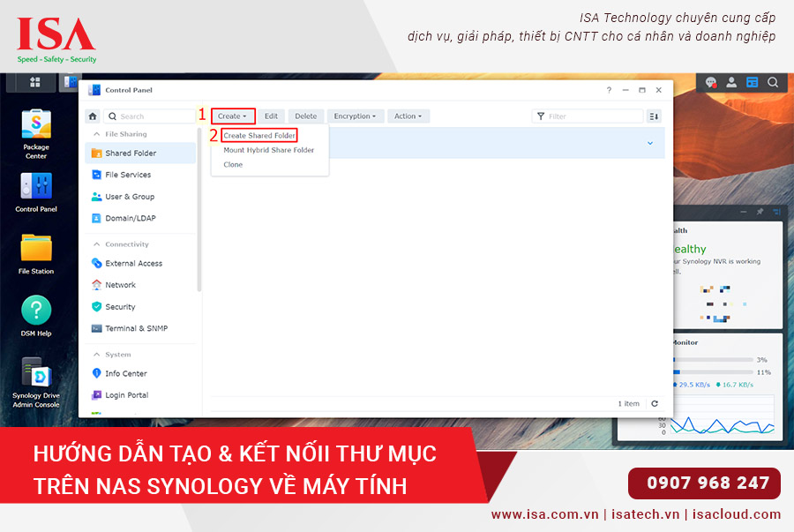Viewport: 794px width, 532px height.
Task: Open File Services settings
Action: [140, 175]
